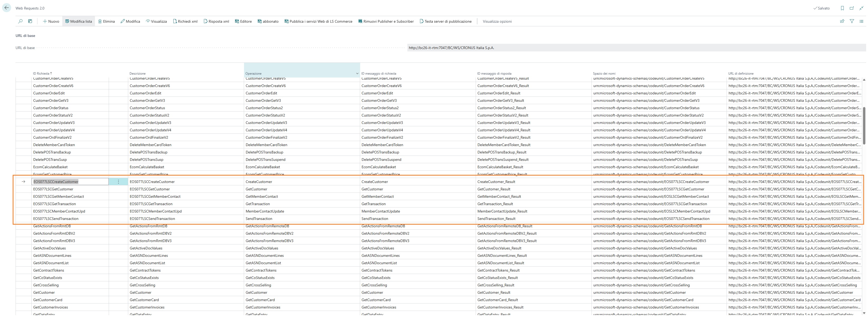Sort by ID Richiesta column header
Screen dimensions: 868x318
click(42, 74)
